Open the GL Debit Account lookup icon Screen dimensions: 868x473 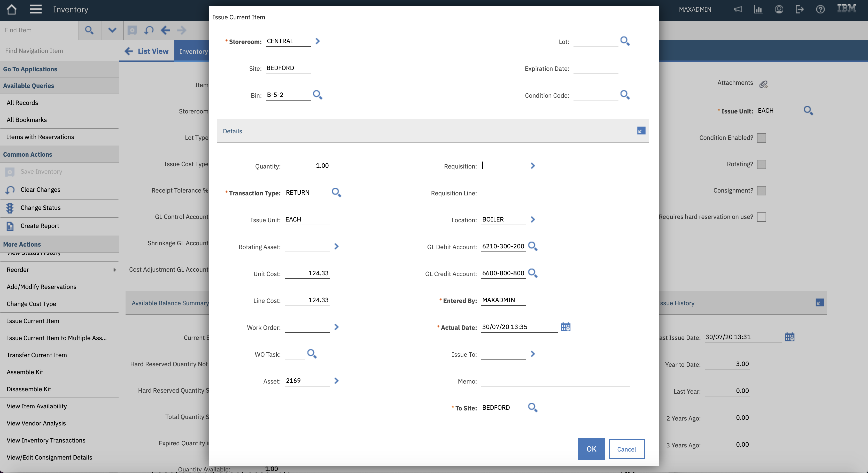532,246
